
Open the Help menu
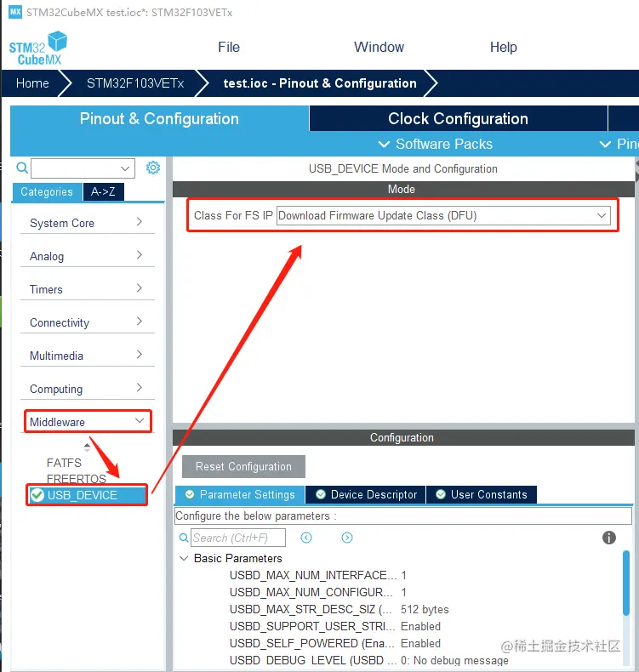click(504, 47)
